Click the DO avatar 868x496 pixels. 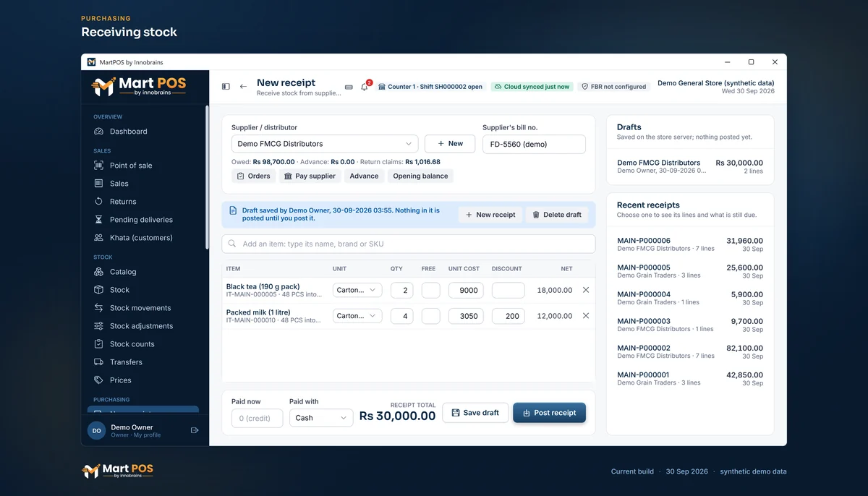(96, 430)
